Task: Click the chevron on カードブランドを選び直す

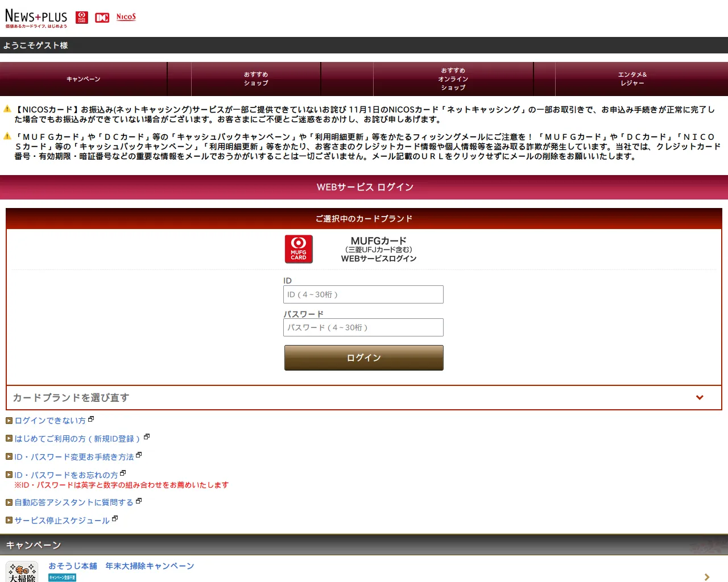Action: 700,398
